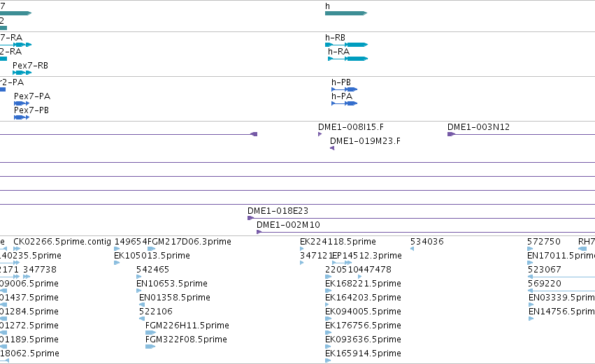This screenshot has height=364, width=595.
Task: Click EST FGM226H11.5prime
Action: [150, 333]
